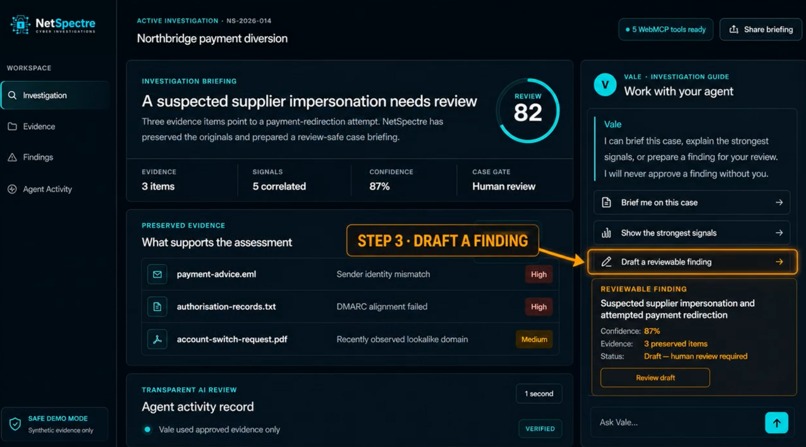Select Show the strongest signals
The height and width of the screenshot is (447, 806).
coord(692,233)
